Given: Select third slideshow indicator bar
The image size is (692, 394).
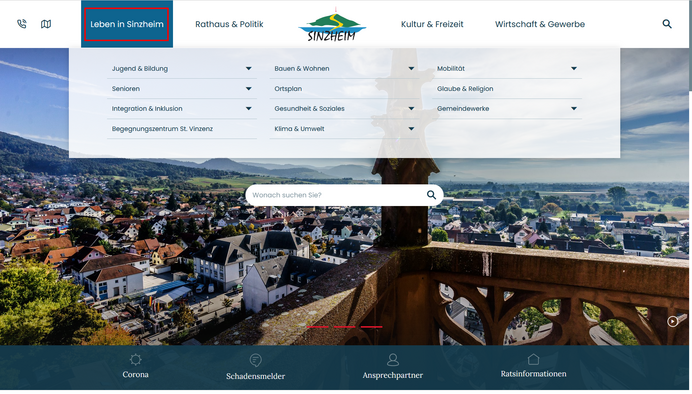Looking at the screenshot, I should [372, 327].
